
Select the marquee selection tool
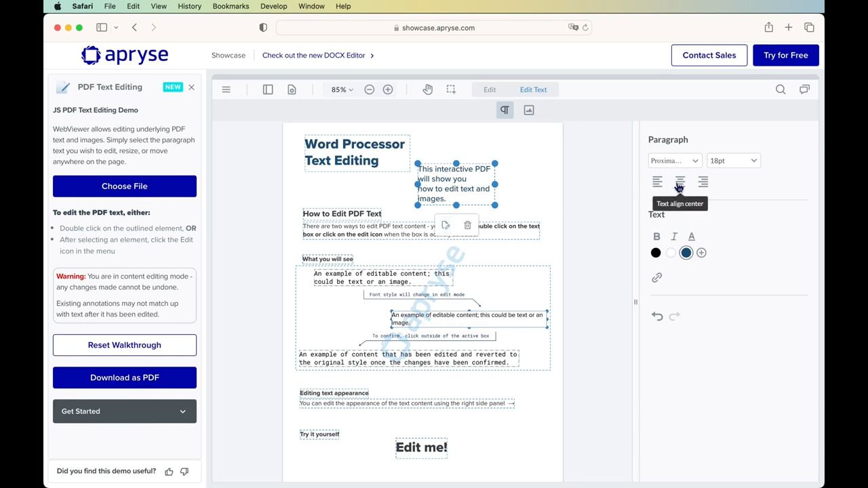tap(451, 89)
